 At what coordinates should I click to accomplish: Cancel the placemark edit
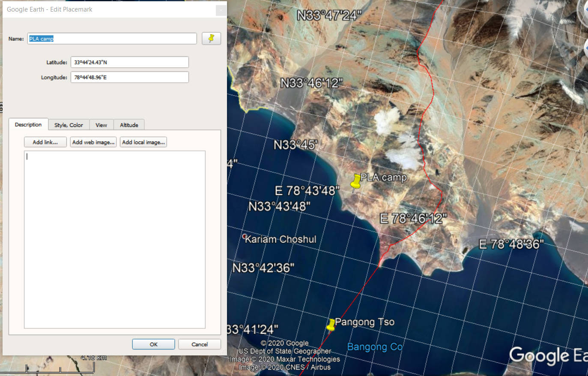pos(200,344)
